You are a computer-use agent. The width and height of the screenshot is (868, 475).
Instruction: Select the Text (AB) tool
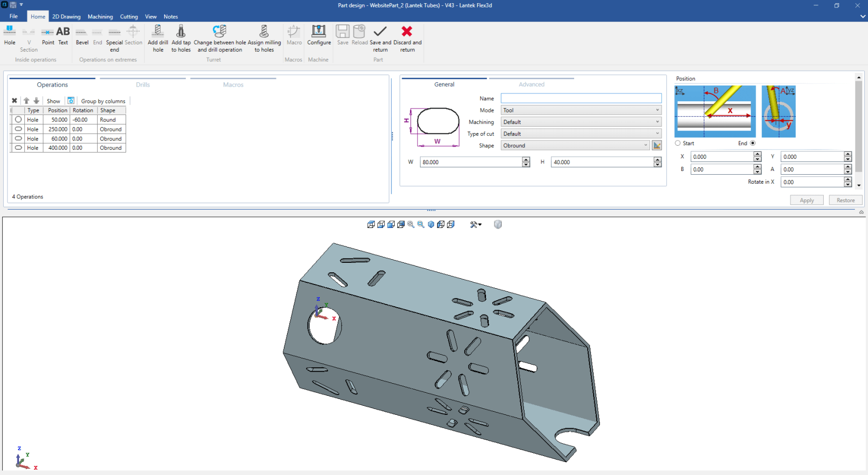63,35
